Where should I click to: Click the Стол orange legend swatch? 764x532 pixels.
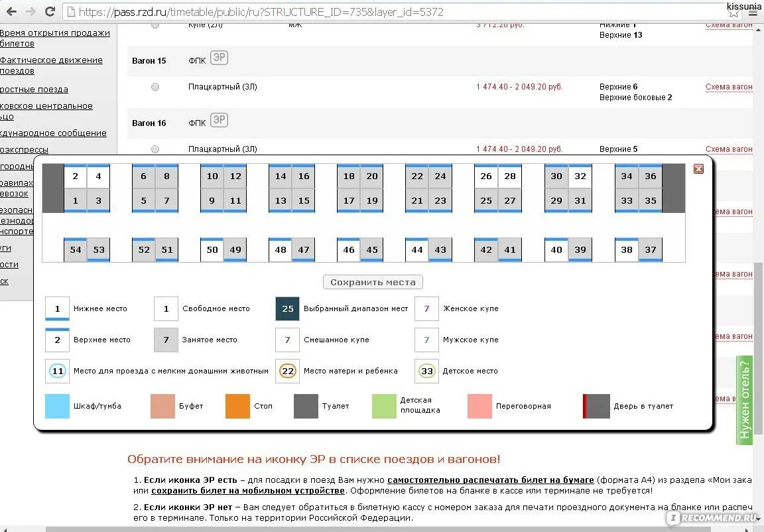pos(238,407)
